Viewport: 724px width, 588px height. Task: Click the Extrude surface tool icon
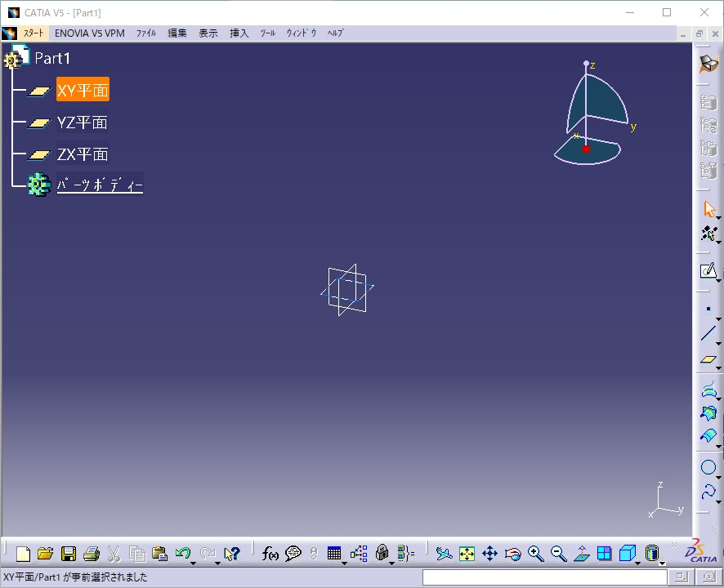(708, 390)
